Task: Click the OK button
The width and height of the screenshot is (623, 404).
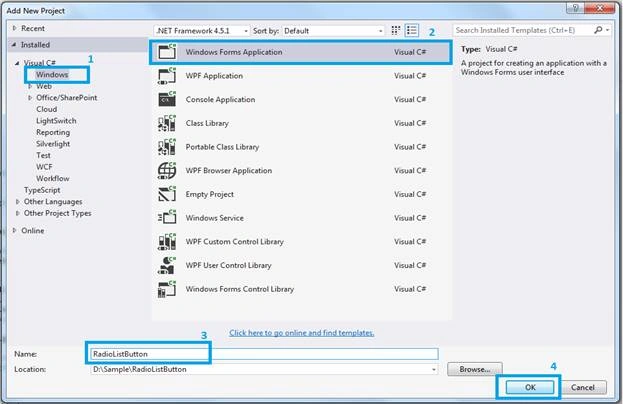Action: pyautogui.click(x=530, y=387)
